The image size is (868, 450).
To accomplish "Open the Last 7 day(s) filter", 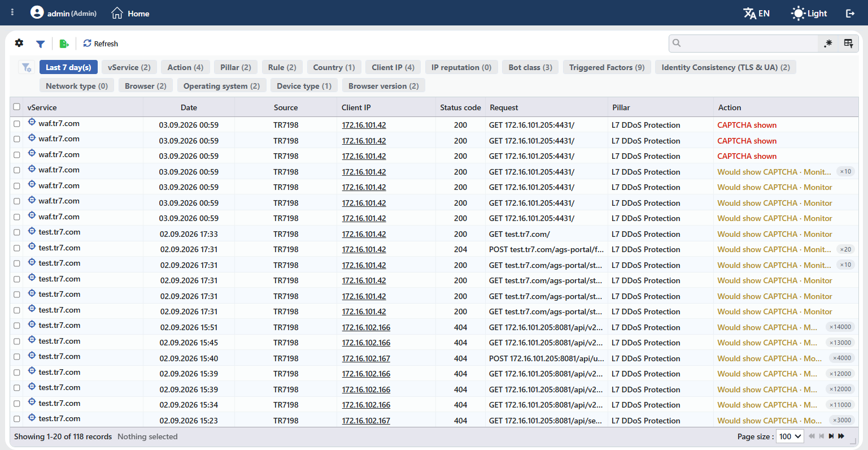I will [x=68, y=67].
